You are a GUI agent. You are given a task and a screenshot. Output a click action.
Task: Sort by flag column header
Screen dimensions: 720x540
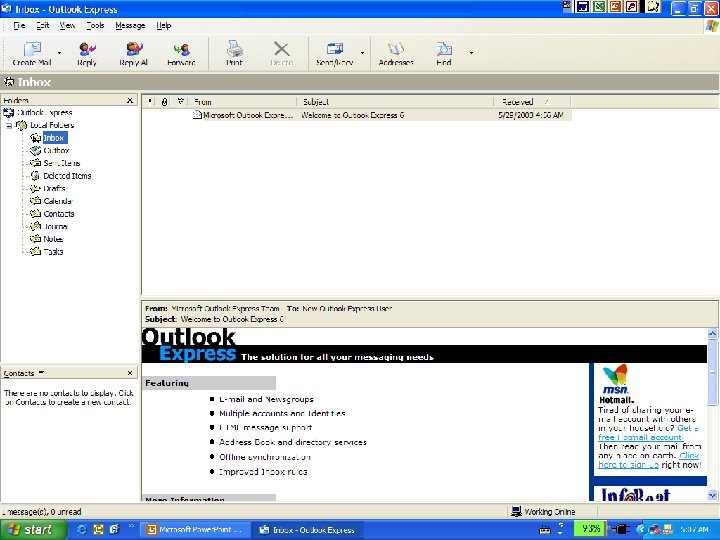point(180,102)
